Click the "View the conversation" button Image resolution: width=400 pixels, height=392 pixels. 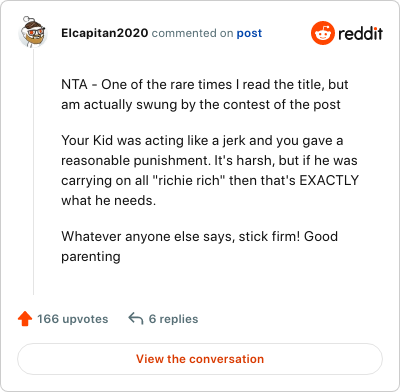click(x=200, y=359)
